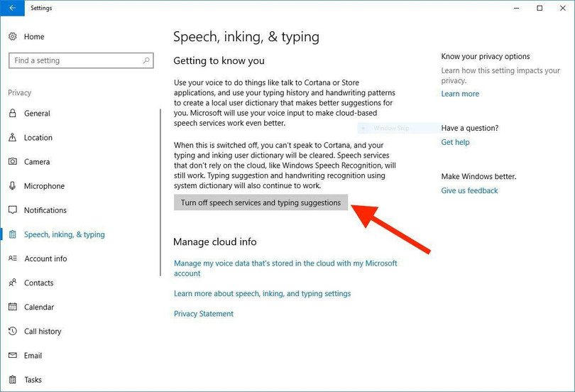The image size is (575, 392).
Task: Open Give us feedback link
Action: pos(469,190)
